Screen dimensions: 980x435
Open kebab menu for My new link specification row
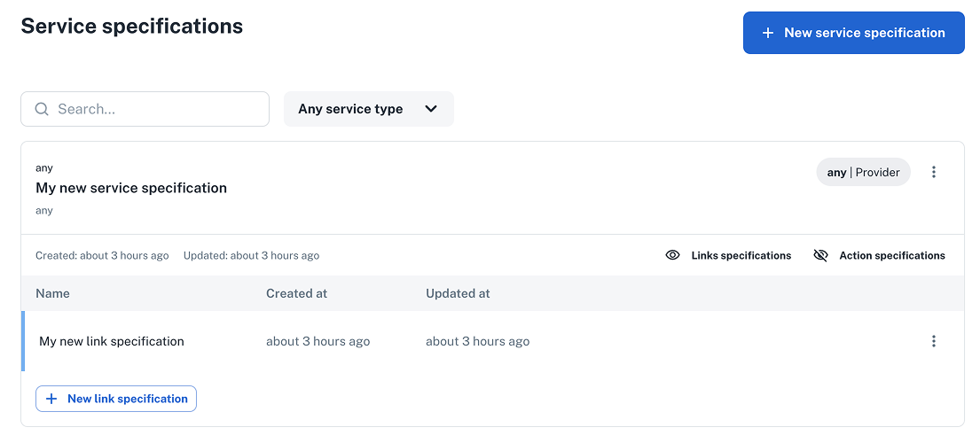coord(934,341)
